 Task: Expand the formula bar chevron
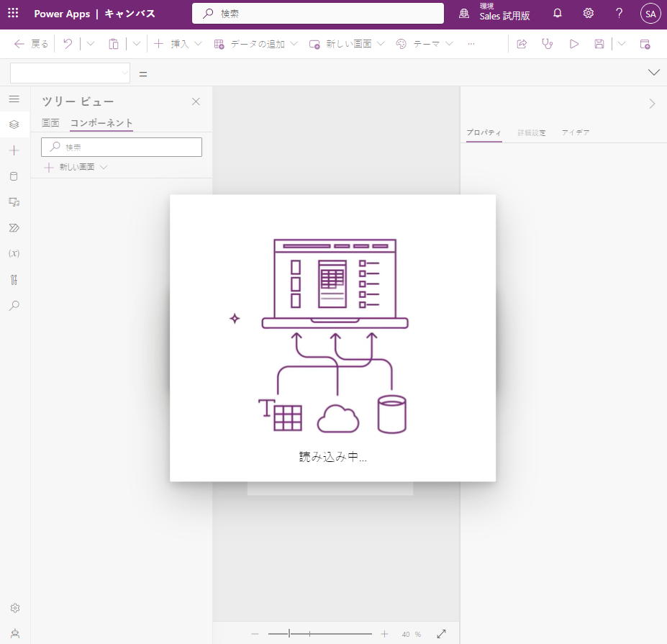click(654, 72)
